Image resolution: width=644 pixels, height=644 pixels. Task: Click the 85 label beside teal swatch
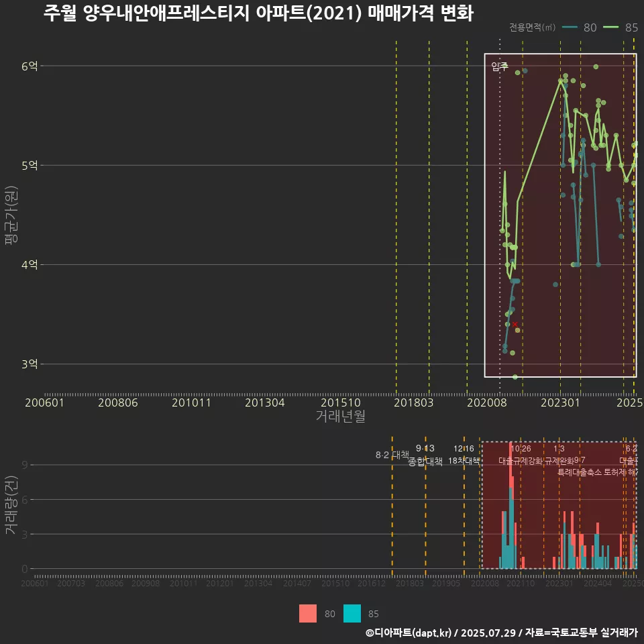pos(374,614)
